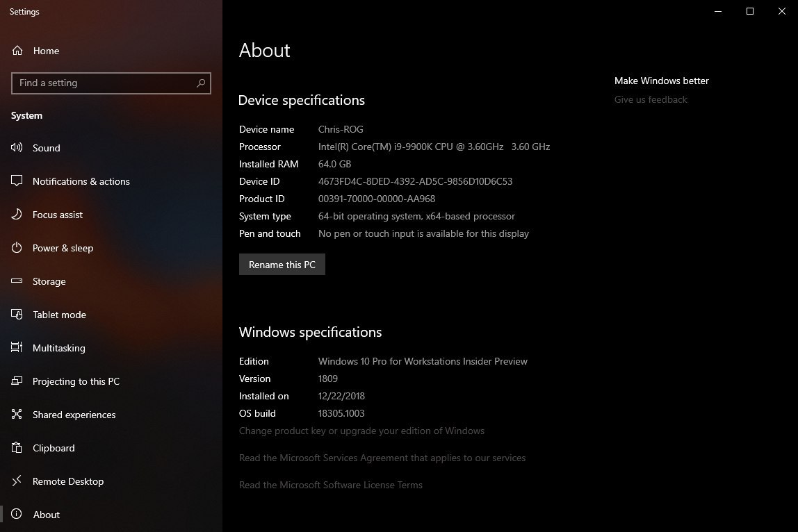The height and width of the screenshot is (532, 798).
Task: Click the search magnifier icon
Action: 201,83
